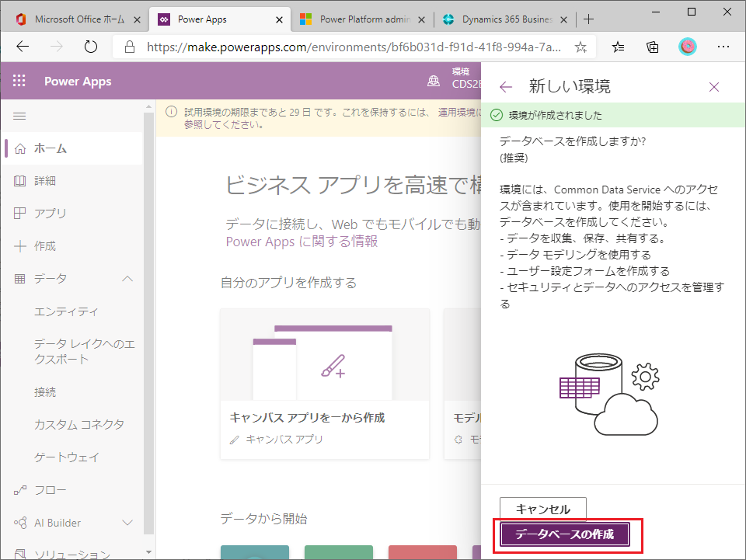Click the table icon beside データ
The image size is (746, 560).
(x=20, y=279)
